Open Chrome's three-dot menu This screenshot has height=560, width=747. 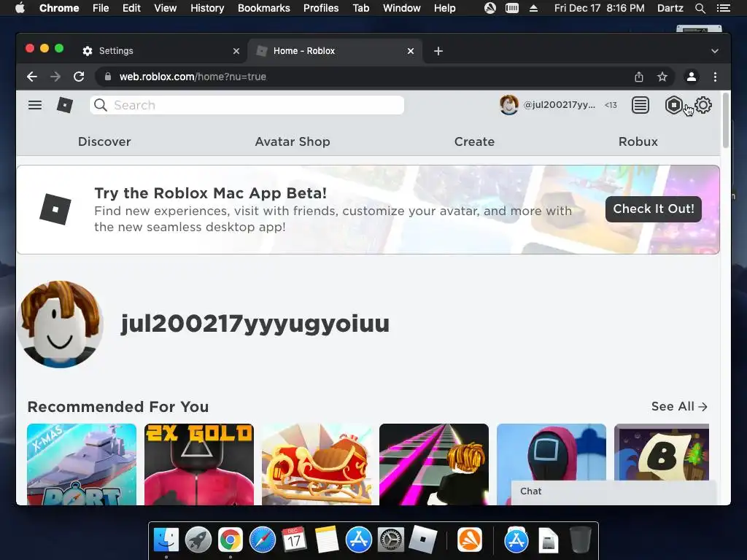pos(715,77)
